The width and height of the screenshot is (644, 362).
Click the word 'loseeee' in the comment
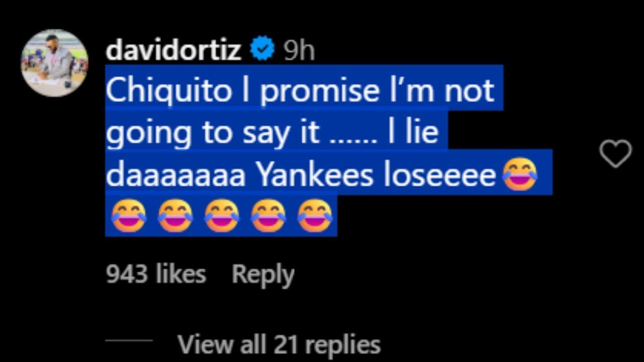coord(439,174)
